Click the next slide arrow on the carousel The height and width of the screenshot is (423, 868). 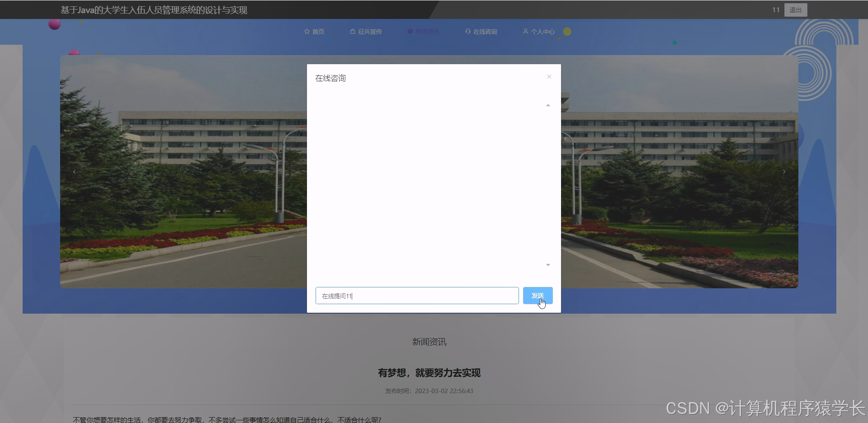click(x=784, y=172)
